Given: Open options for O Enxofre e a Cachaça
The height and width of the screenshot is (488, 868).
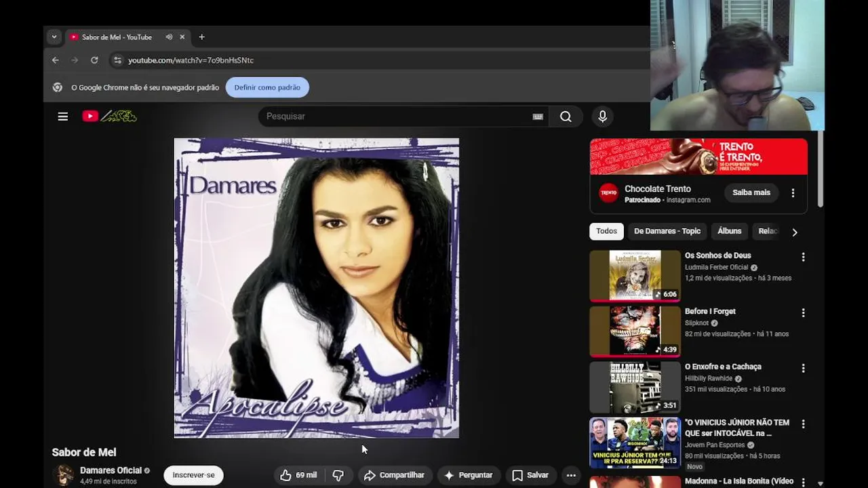Looking at the screenshot, I should (803, 368).
